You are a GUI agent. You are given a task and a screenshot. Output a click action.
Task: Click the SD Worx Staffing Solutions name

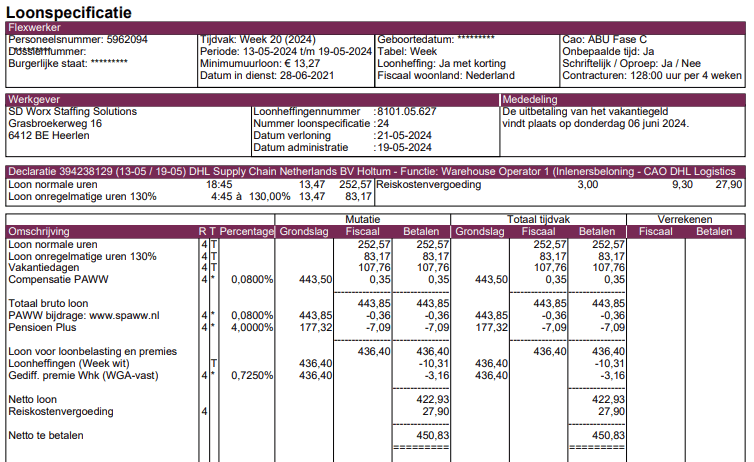72,111
